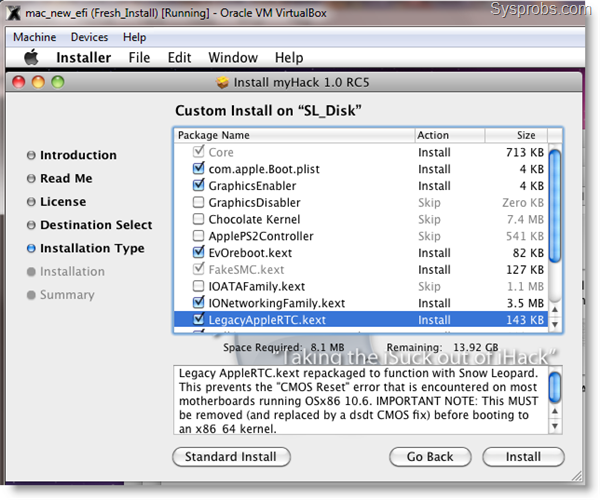Viewport: 600px width, 500px height.
Task: Open the Edit menu
Action: 179,57
